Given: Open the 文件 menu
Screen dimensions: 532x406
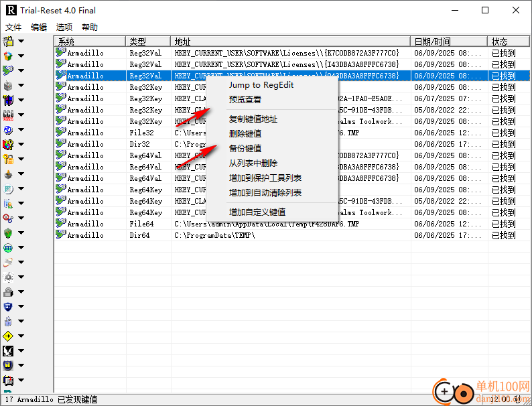Looking at the screenshot, I should tap(13, 27).
